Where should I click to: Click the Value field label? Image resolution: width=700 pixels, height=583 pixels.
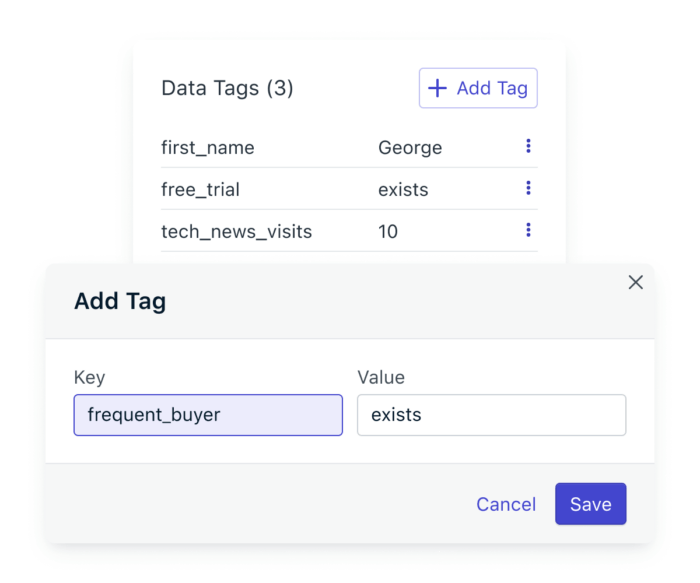(381, 377)
